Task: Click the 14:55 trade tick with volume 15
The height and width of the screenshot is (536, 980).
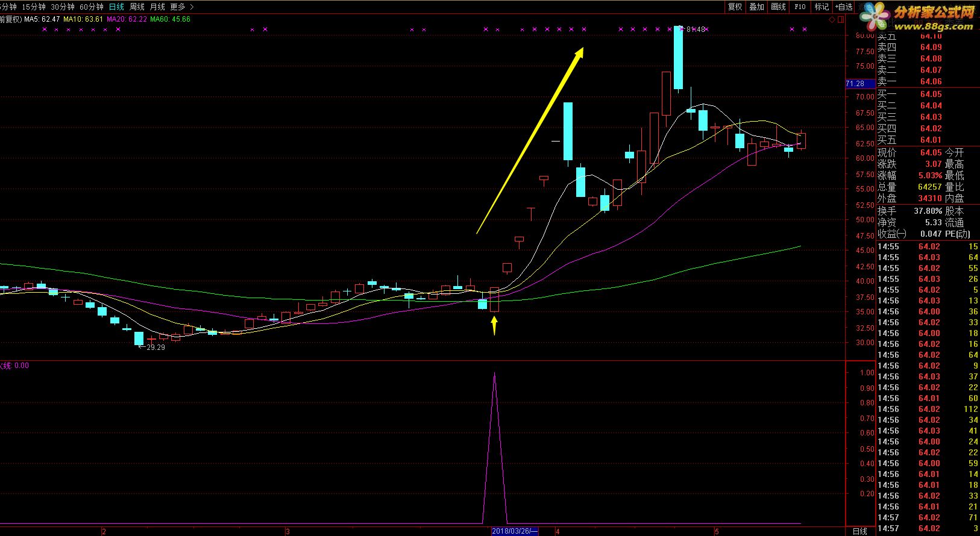Action: click(928, 246)
